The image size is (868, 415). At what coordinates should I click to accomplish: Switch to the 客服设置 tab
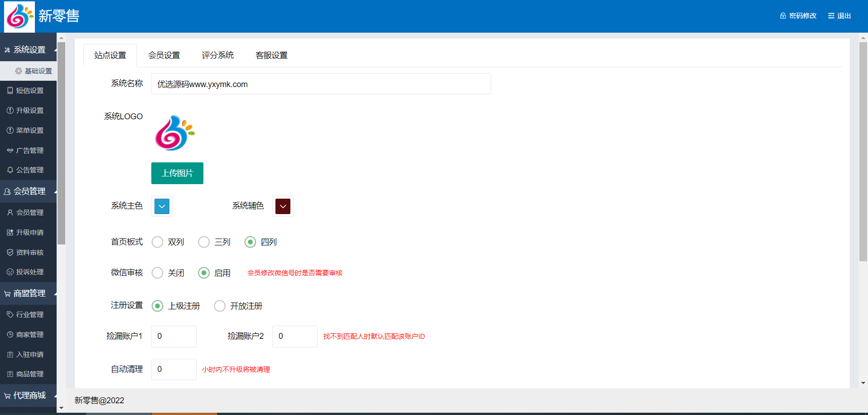coord(271,55)
